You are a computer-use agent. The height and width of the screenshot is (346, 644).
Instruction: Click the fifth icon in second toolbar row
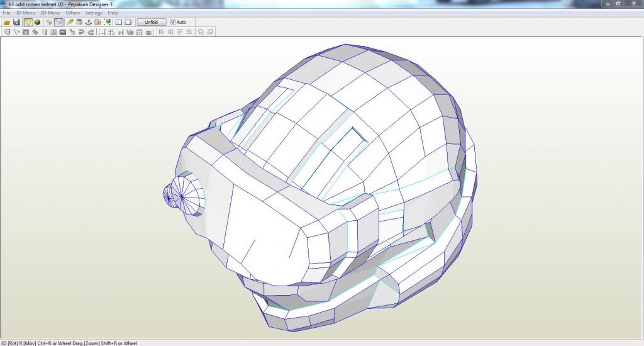(x=45, y=32)
